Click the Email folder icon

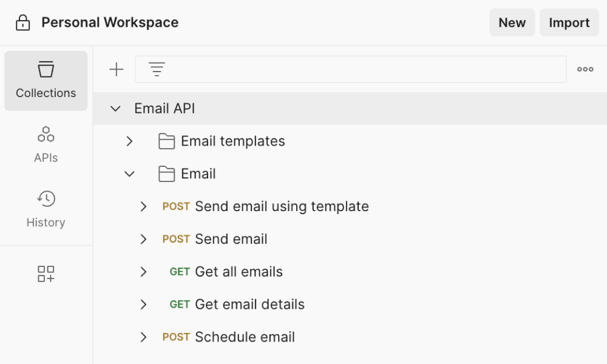pos(166,174)
